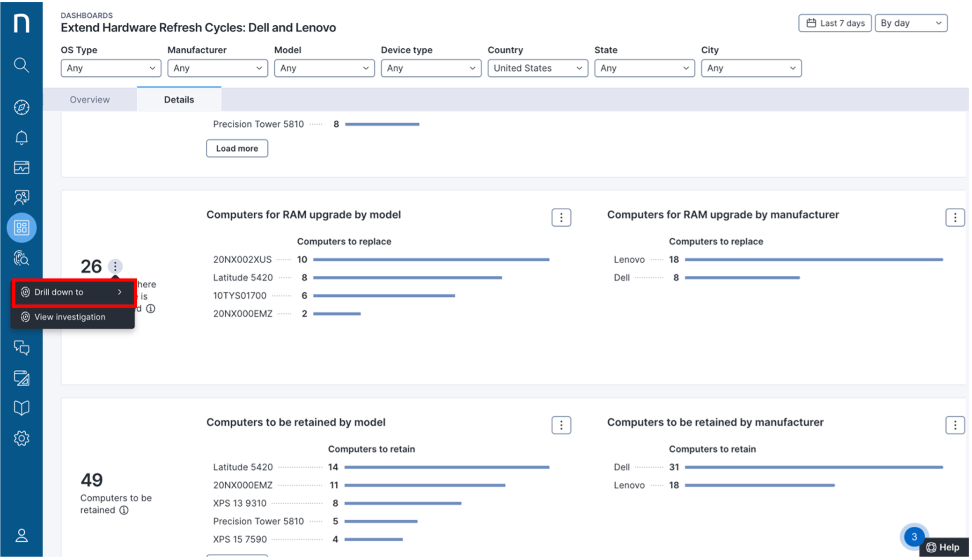Viewport: 972px width, 560px height.
Task: Open the kebab menu next to the 26 metric
Action: tap(115, 266)
